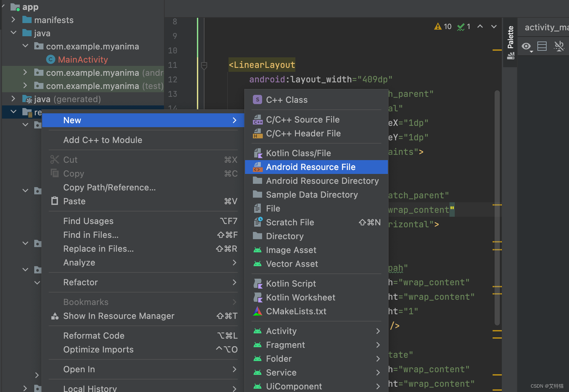This screenshot has width=569, height=392.
Task: Click the CMakeLists.txt icon in submenu
Action: click(257, 311)
